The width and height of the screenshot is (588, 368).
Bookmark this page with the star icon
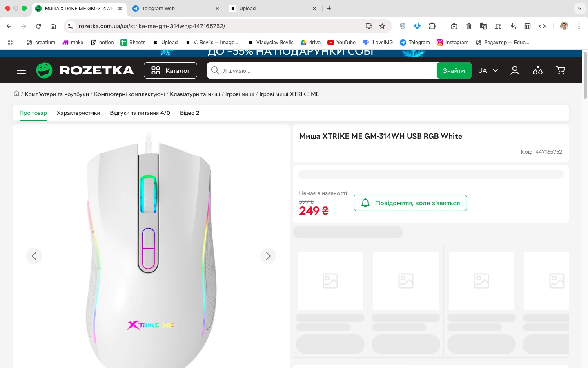click(382, 26)
